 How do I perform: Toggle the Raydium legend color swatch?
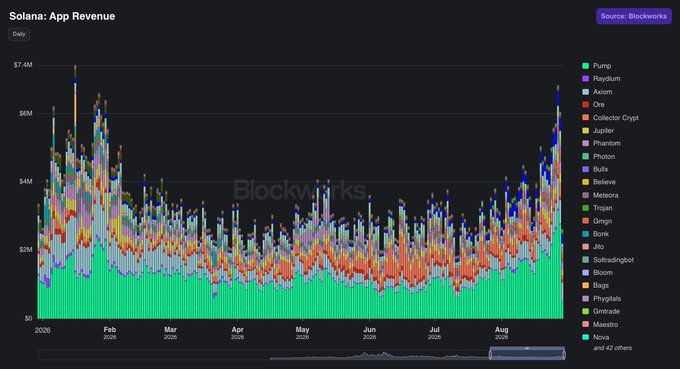click(x=585, y=78)
